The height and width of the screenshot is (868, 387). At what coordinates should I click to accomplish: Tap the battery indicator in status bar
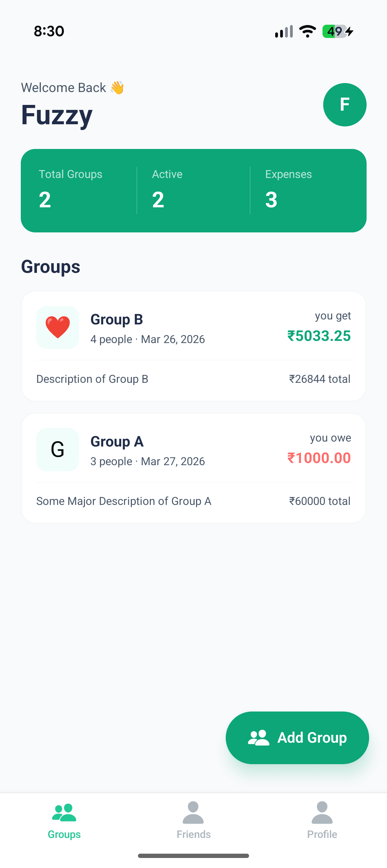point(335,32)
